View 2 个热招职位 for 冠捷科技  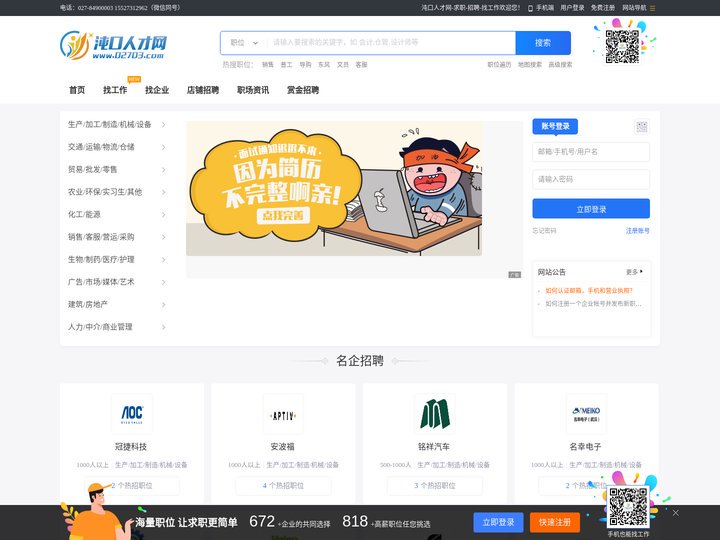pos(132,485)
